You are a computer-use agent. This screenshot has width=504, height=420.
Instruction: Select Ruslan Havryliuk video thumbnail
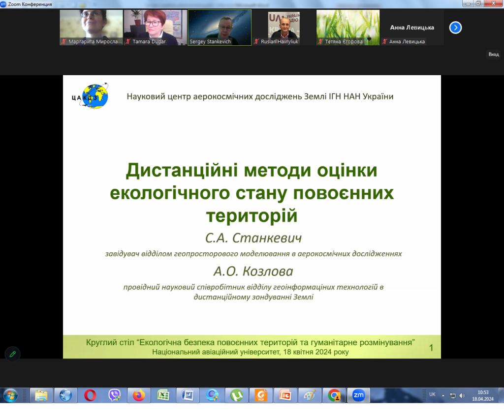coord(283,27)
